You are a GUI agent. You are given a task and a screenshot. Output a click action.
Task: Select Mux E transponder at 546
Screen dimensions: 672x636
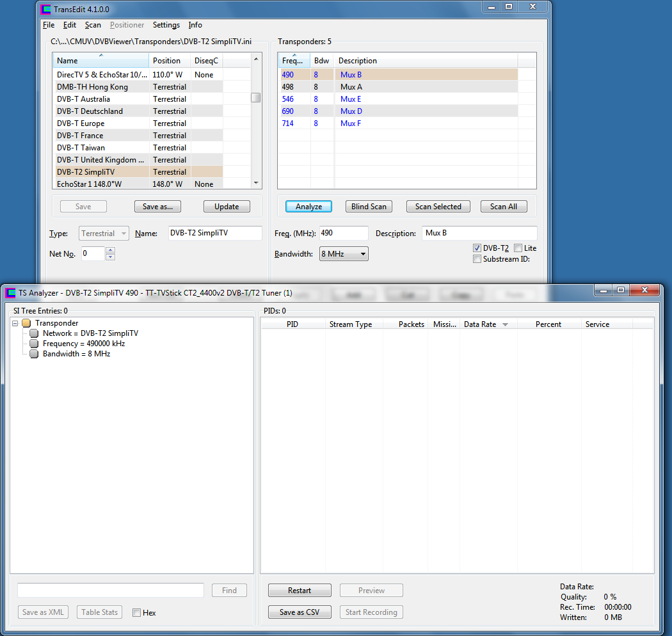(351, 99)
